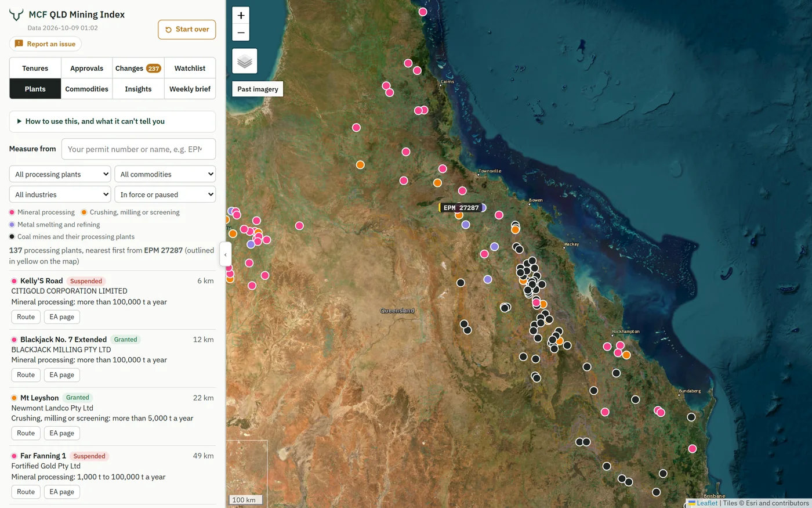Click the Measure from permit input field

tap(139, 149)
